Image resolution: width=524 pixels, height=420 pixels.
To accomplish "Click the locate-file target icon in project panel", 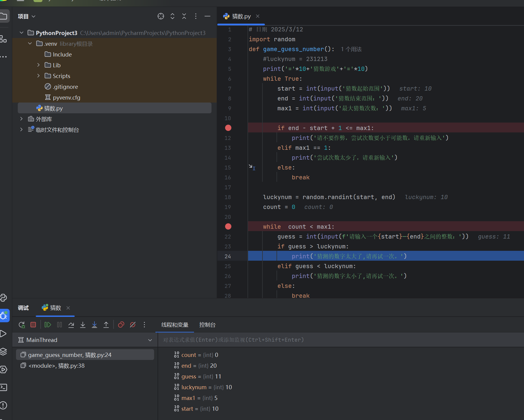I will pos(161,16).
